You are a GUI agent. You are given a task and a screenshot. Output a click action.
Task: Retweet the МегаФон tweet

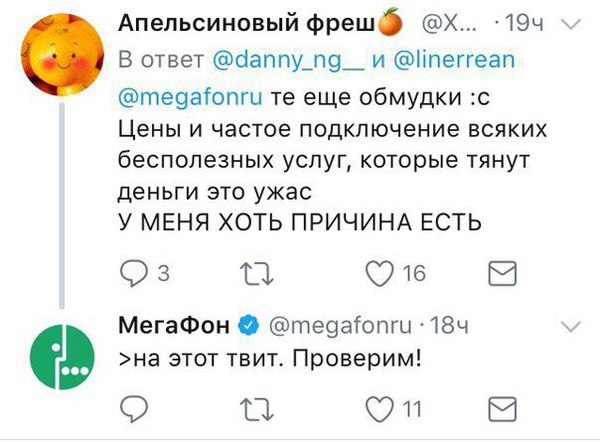point(244,407)
